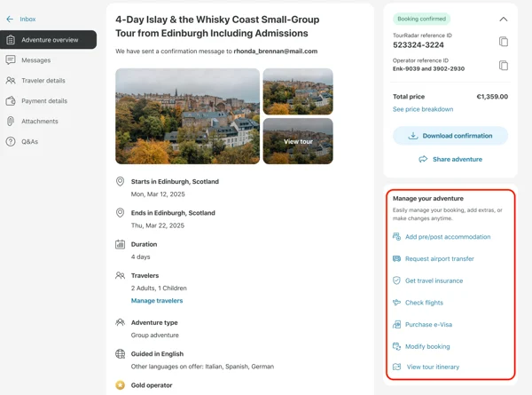Select Payment details wallet icon

coord(11,101)
